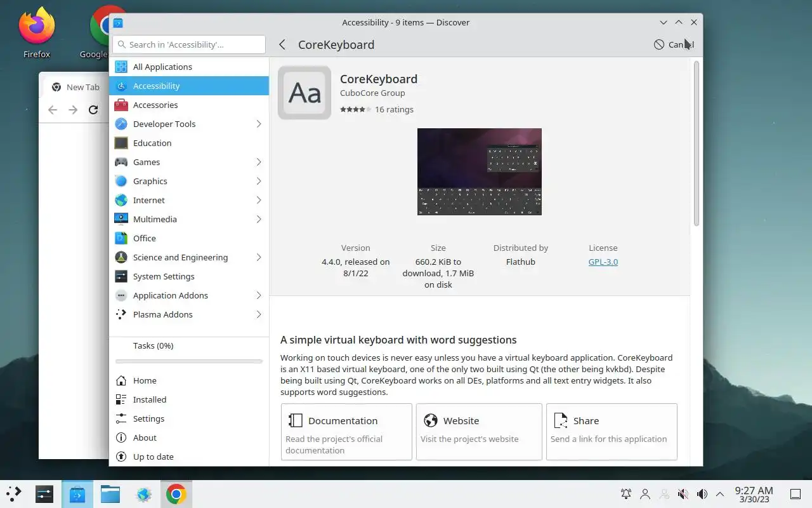The image size is (812, 508).
Task: Visit the project's Website button
Action: (479, 432)
